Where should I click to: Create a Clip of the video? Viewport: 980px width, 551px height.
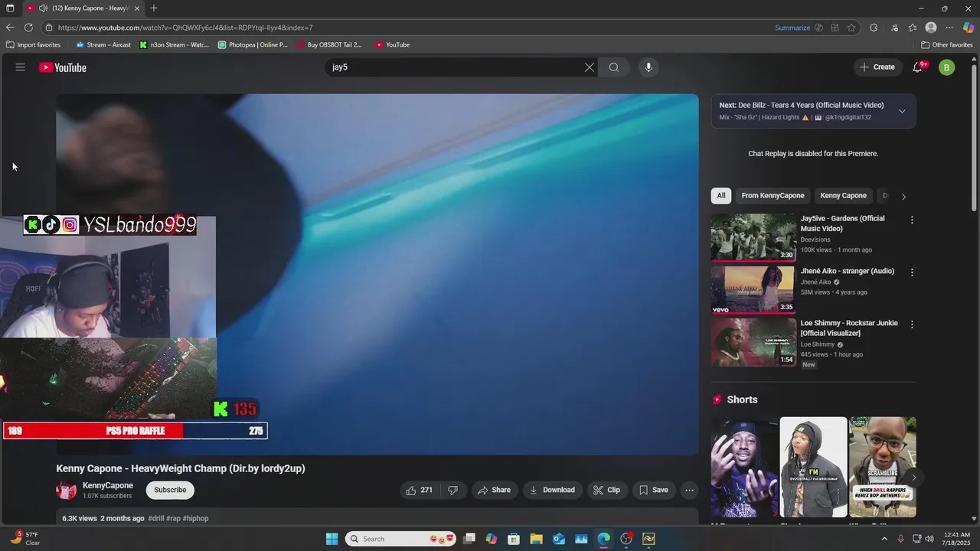pos(606,490)
